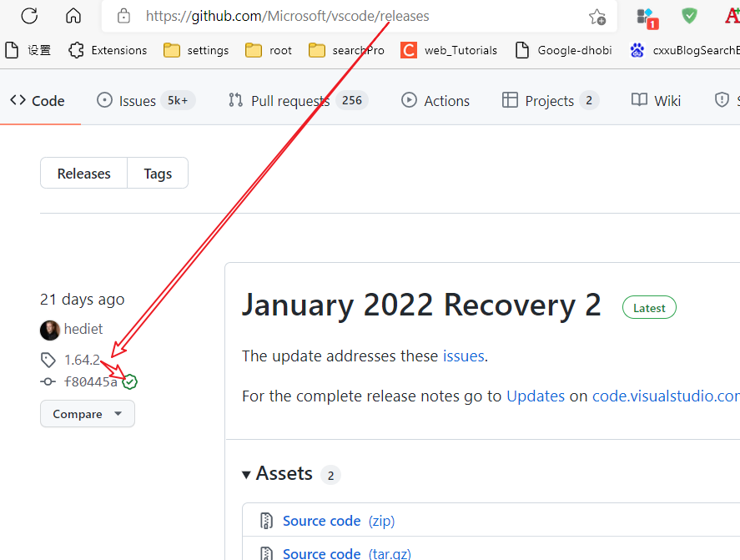Follow the issues link in release notes
Screen dimensions: 740x560
(464, 356)
